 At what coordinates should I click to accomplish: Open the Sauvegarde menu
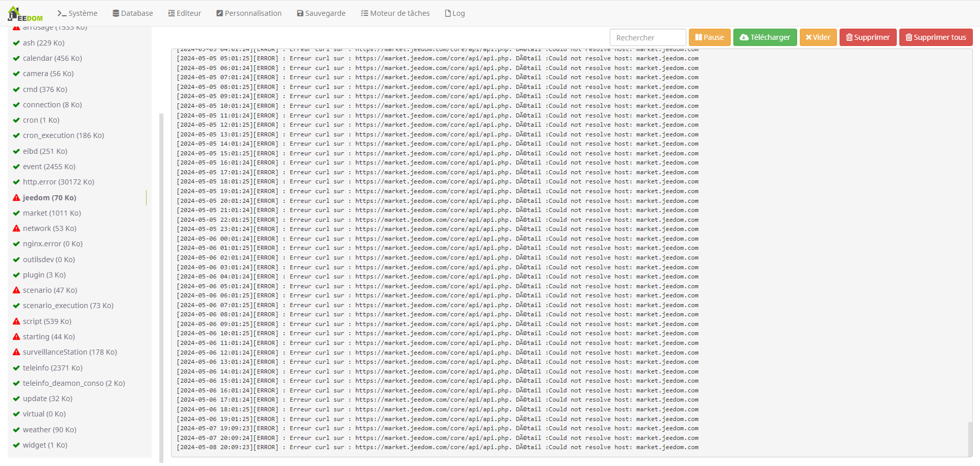[x=321, y=13]
